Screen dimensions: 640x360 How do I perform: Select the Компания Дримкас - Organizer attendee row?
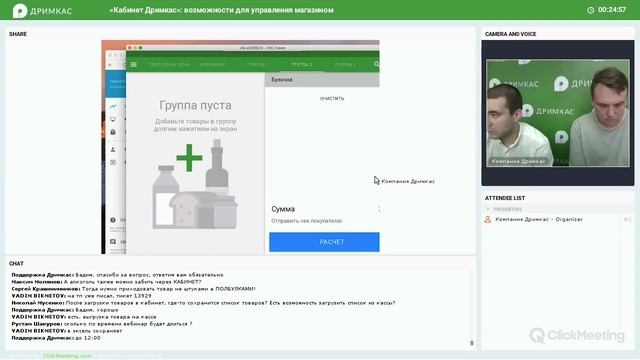pos(558,220)
